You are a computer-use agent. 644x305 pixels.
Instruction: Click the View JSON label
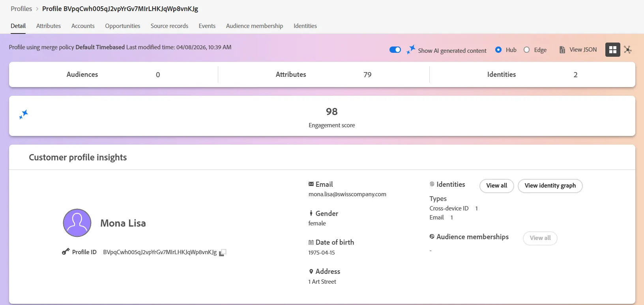pos(583,50)
